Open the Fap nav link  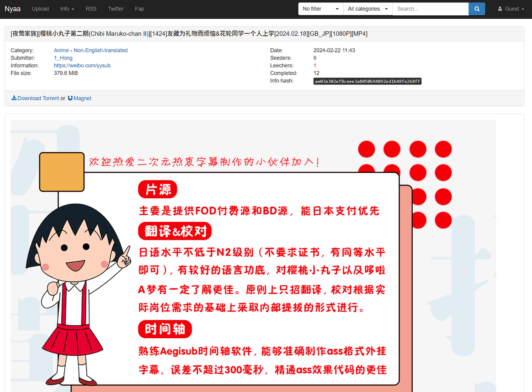click(140, 9)
